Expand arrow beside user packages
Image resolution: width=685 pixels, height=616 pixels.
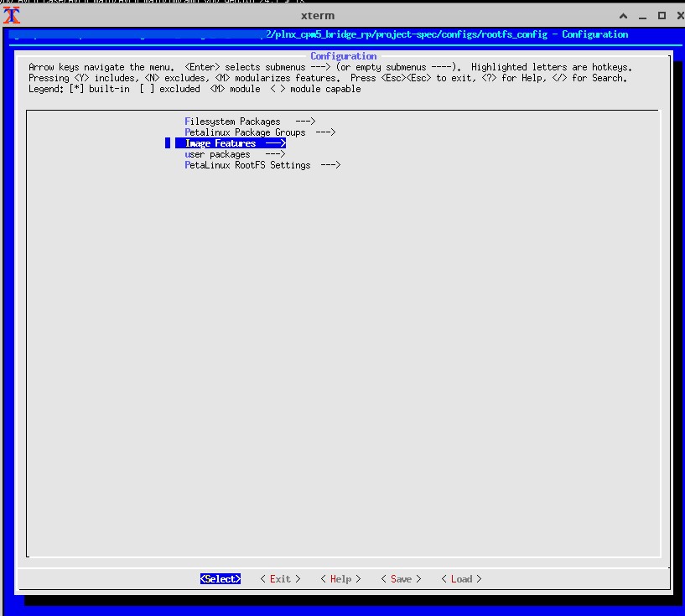tap(275, 154)
